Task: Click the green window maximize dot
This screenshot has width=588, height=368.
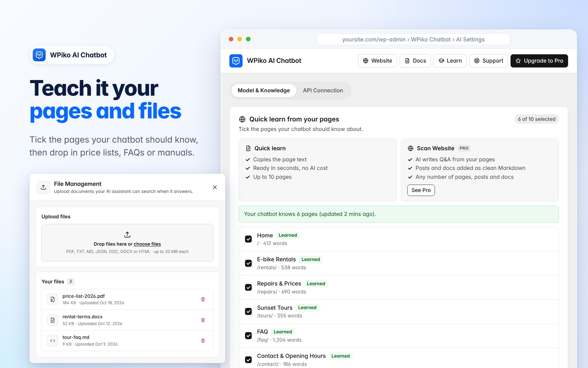Action: 248,39
